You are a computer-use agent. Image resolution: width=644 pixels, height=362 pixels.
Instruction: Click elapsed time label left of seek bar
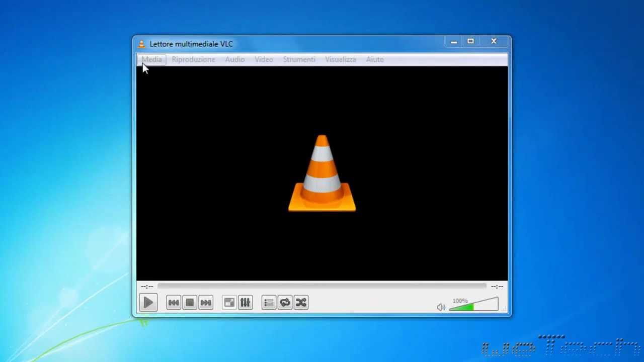[147, 286]
